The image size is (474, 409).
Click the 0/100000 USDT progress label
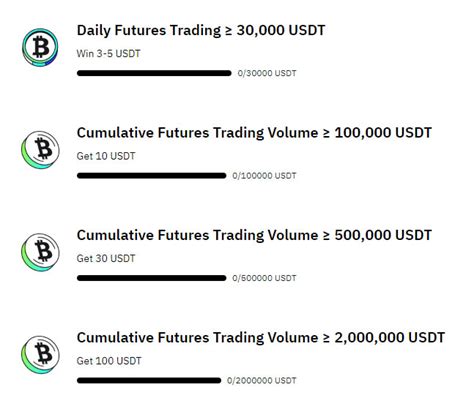click(264, 175)
